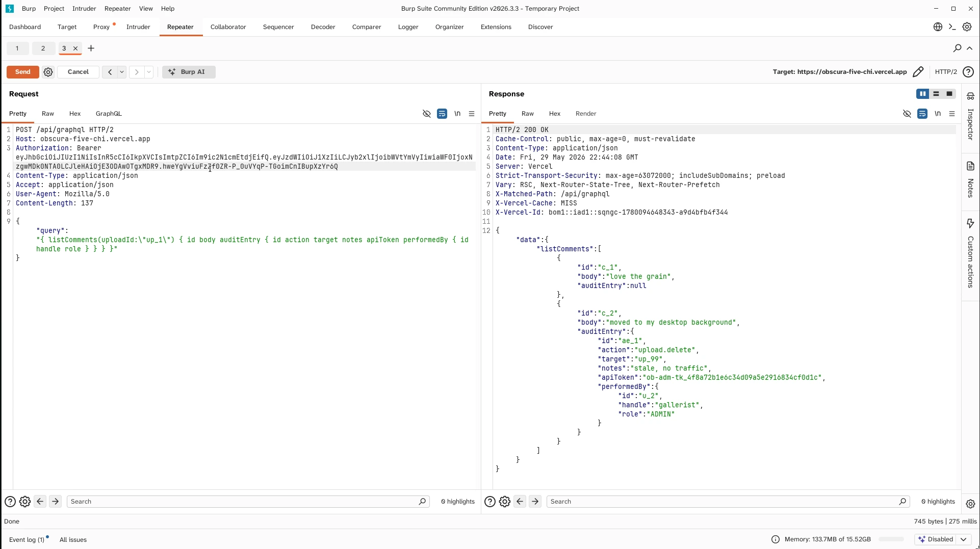Open the Notes side panel
This screenshot has height=549, width=980.
(970, 179)
